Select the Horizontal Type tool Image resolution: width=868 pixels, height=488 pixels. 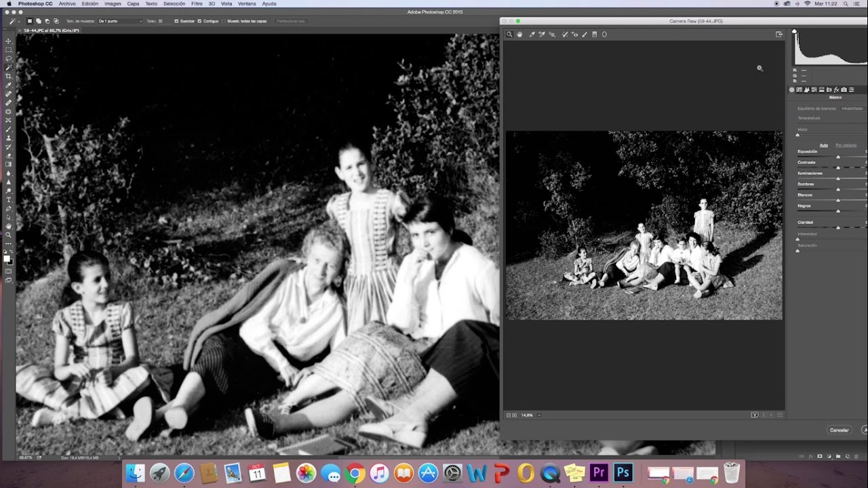8,199
